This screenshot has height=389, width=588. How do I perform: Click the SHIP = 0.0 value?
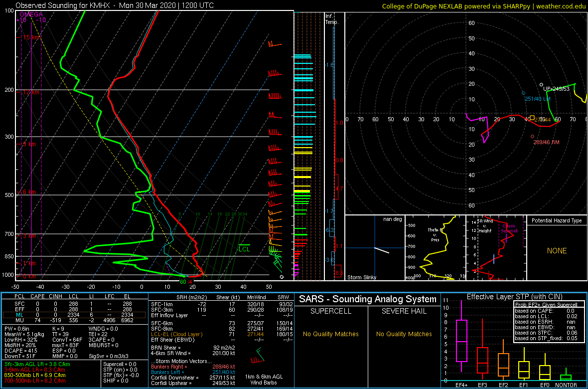coord(116,380)
